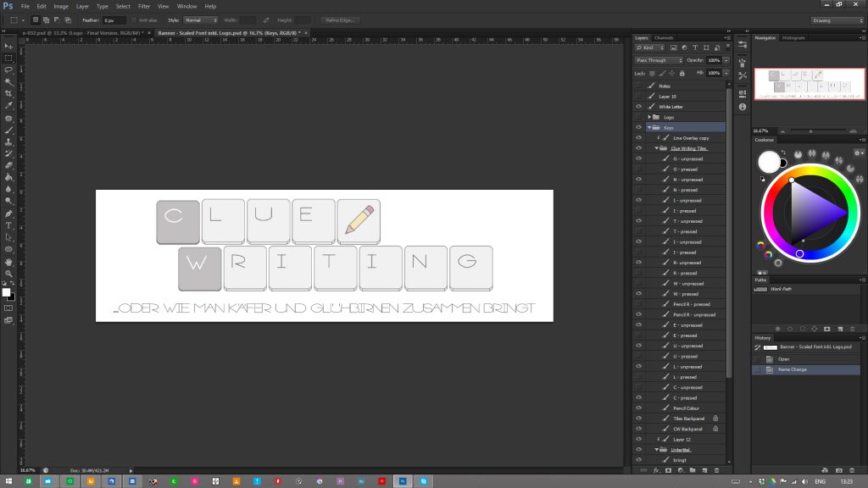Expand the Logo layer group

click(649, 117)
